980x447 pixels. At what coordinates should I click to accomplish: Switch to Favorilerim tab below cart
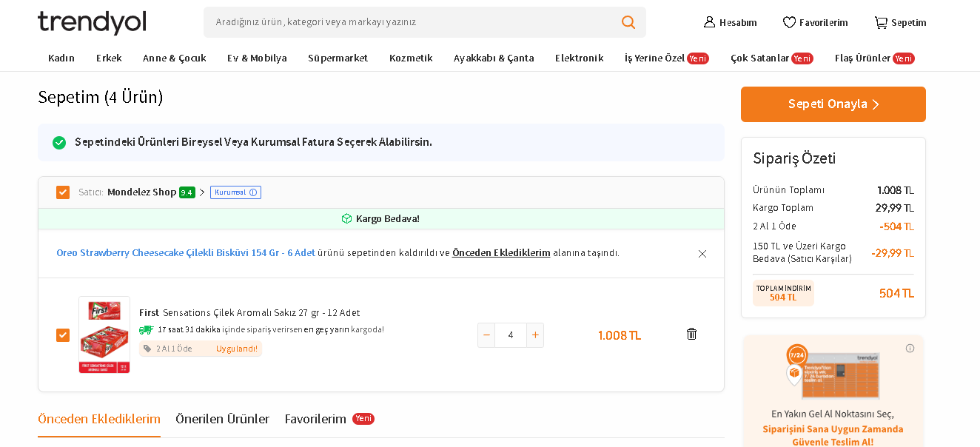tap(329, 419)
